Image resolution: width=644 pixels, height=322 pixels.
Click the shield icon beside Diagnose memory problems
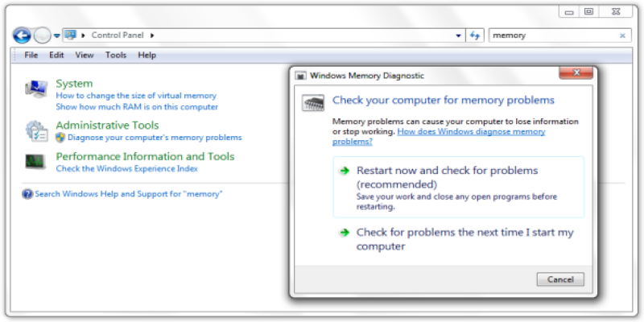[x=60, y=137]
